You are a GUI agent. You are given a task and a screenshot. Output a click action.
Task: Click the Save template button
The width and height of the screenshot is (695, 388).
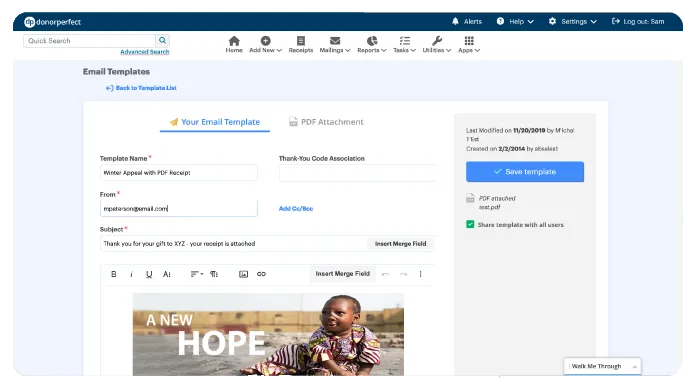tap(525, 172)
